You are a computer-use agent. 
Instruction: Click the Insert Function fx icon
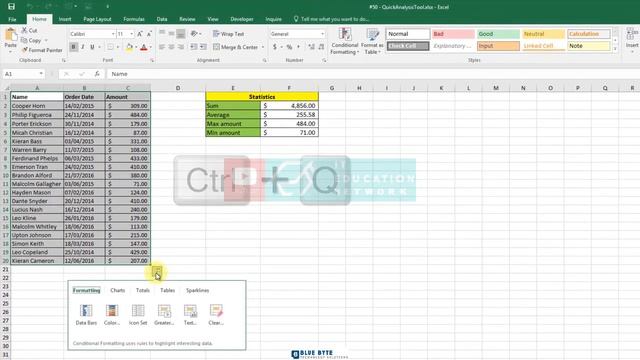[97, 74]
